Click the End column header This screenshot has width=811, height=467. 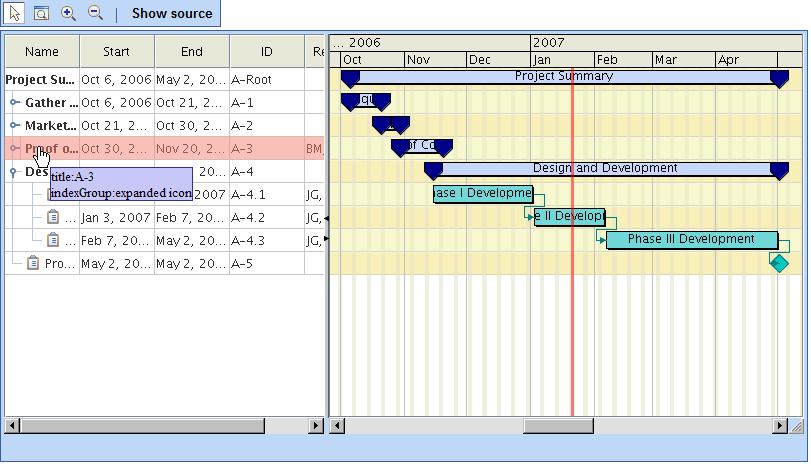[192, 51]
